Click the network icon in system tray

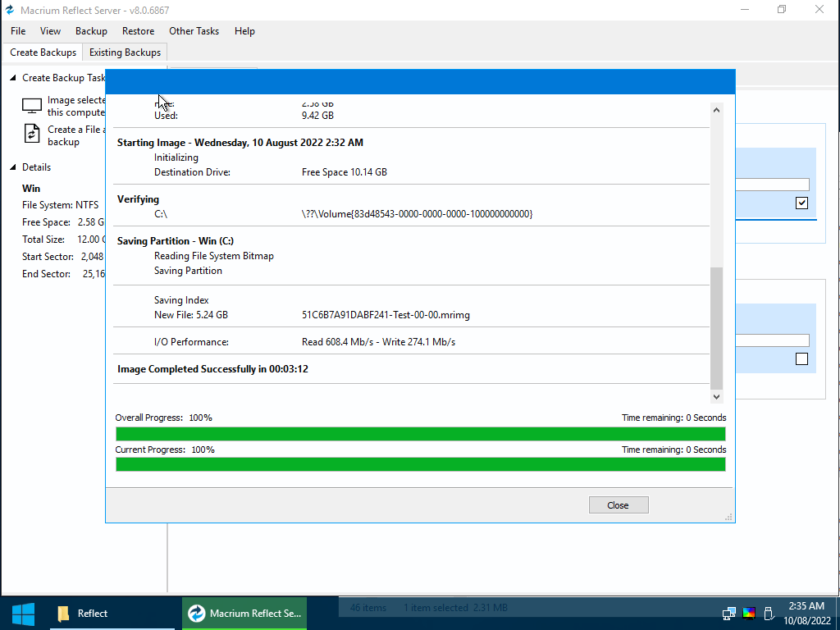728,614
